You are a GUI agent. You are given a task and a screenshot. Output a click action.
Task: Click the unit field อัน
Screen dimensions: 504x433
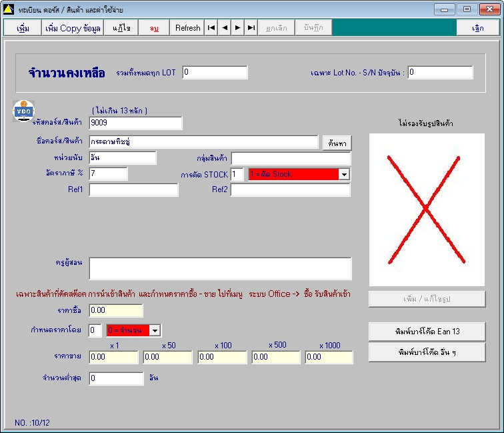(123, 157)
